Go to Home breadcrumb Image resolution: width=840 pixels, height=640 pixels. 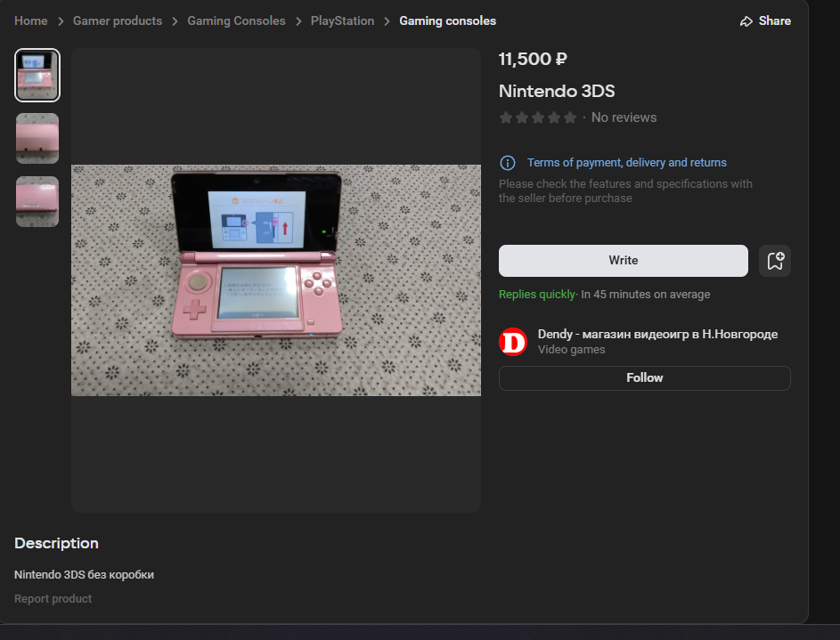30,20
